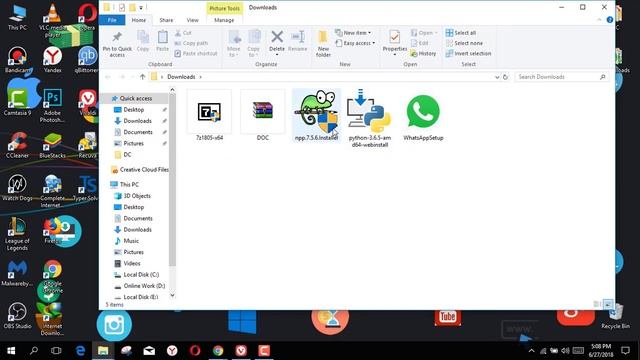The height and width of the screenshot is (360, 640).
Task: Select python-3.6.5-amd64-webinstall file
Action: click(369, 118)
